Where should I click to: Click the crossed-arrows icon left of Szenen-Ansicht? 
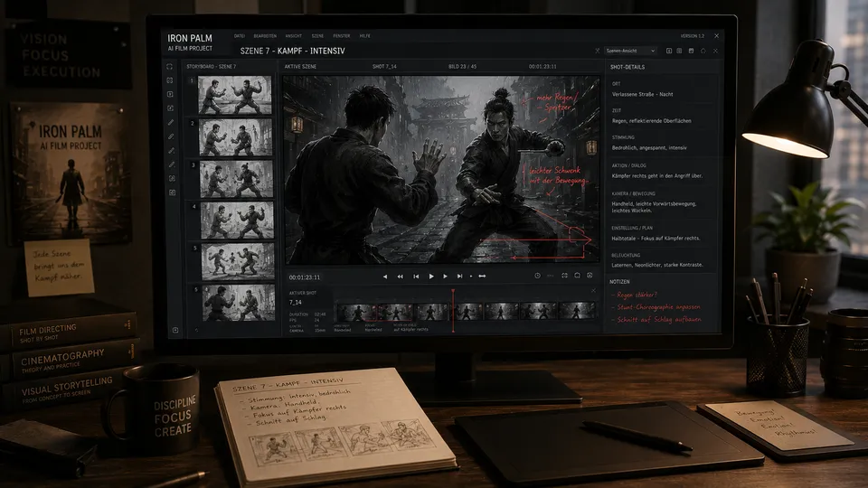click(x=598, y=51)
